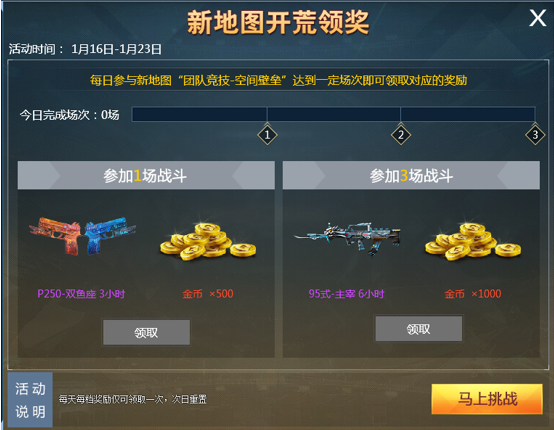Click the 95式-主宰 rifle icon
This screenshot has height=430, width=554.
pyautogui.click(x=347, y=238)
